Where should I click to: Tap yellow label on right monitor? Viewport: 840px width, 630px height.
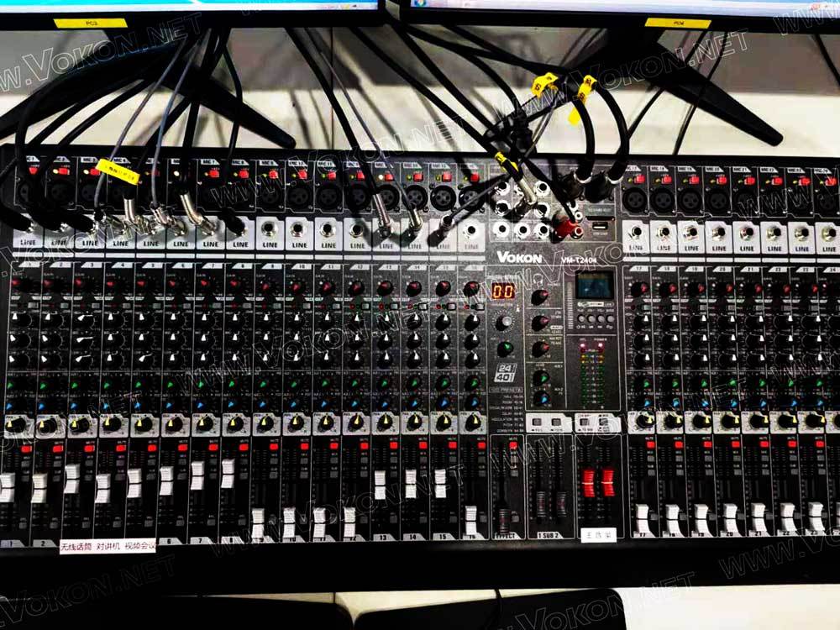pos(678,23)
